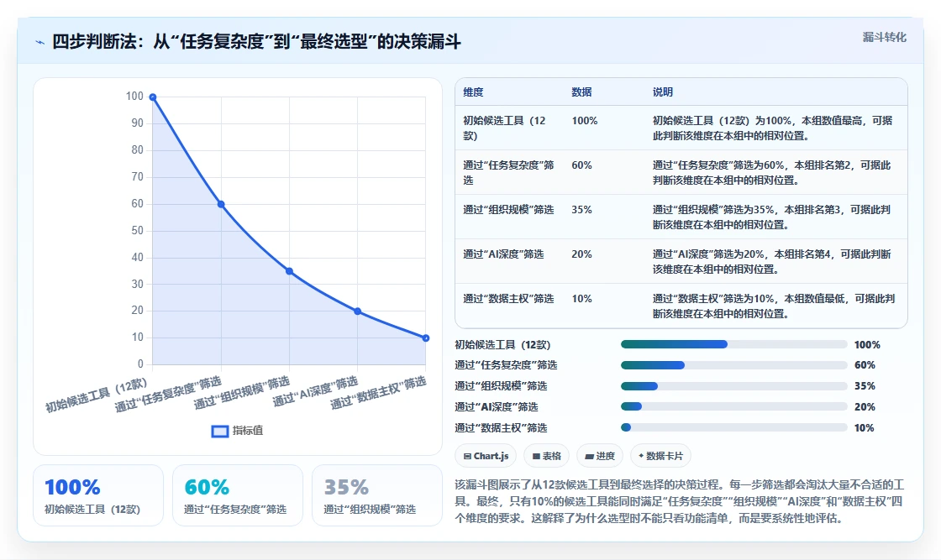Image resolution: width=941 pixels, height=560 pixels.
Task: Click the description mentioning 本组排名第2
Action: pos(772,172)
